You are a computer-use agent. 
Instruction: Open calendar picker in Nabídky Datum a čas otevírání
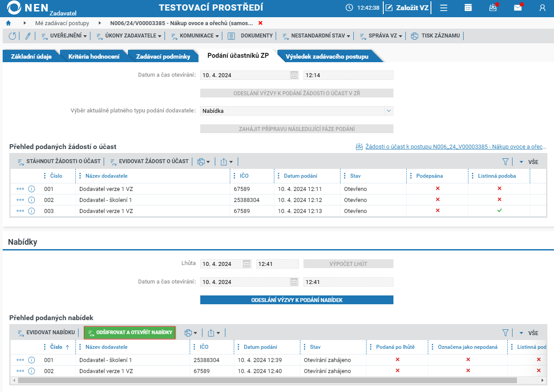tap(294, 282)
